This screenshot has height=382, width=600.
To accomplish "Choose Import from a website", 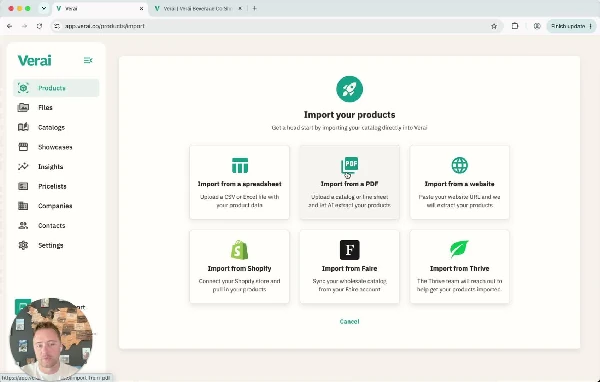I will 460,182.
